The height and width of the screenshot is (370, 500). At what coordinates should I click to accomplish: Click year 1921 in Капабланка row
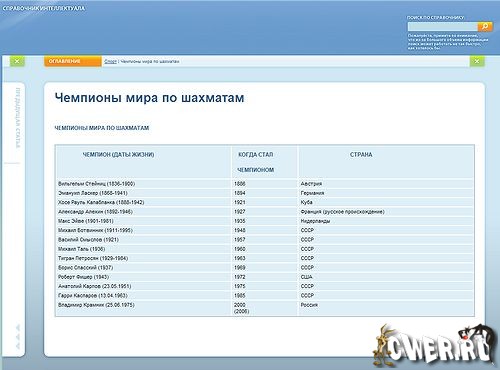tap(240, 202)
